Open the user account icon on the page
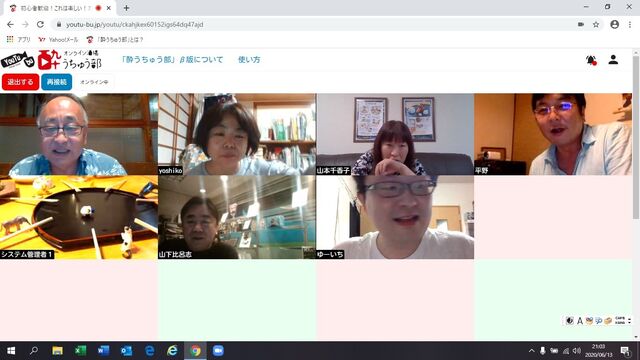 click(x=613, y=60)
